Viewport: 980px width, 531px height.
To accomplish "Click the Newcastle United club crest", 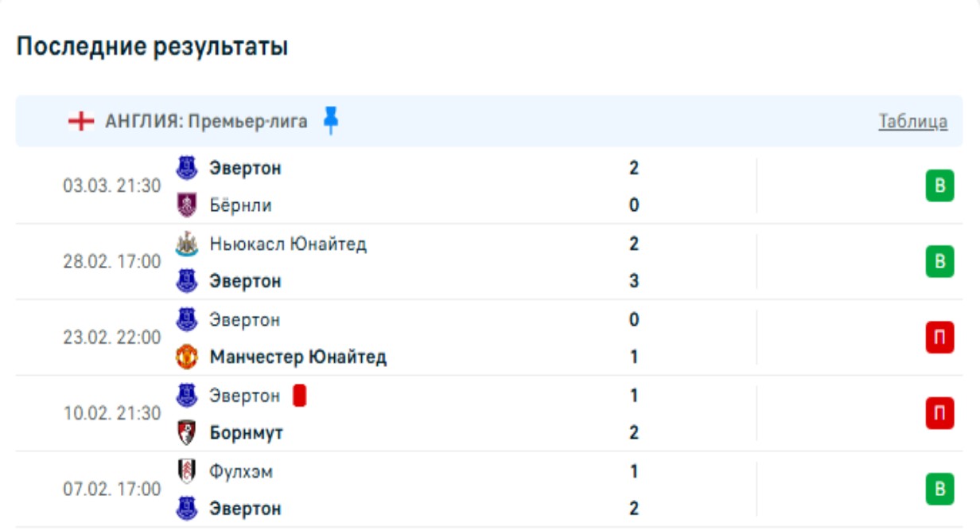I will click(187, 244).
